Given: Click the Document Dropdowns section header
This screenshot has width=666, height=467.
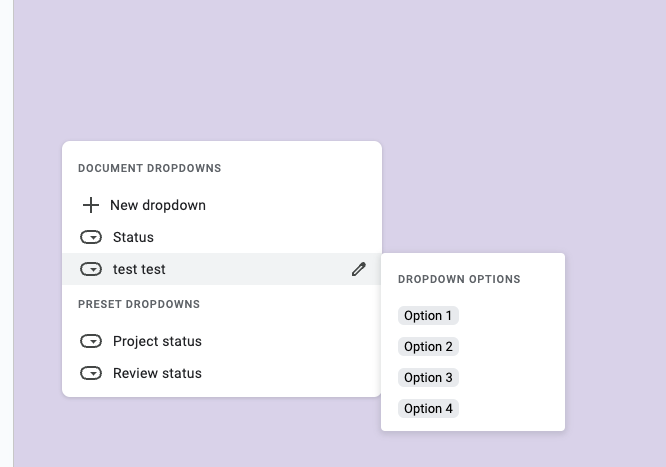Looking at the screenshot, I should click(x=149, y=168).
